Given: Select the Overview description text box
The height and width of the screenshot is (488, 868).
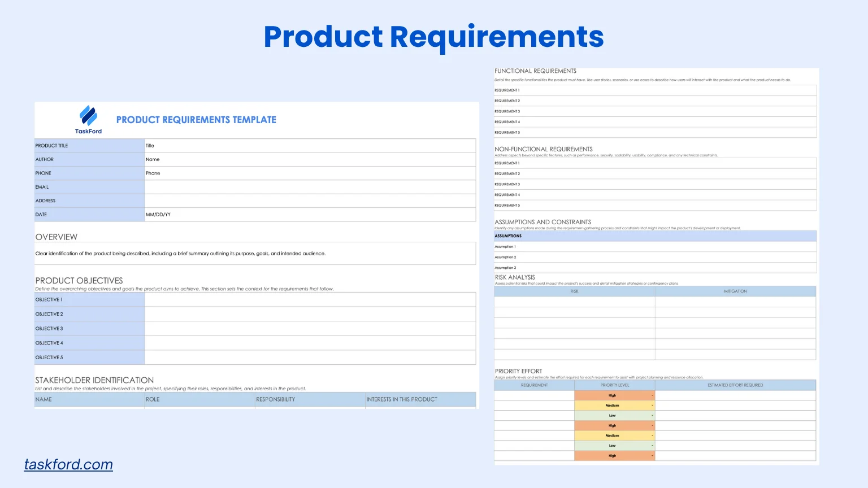Looking at the screenshot, I should click(255, 254).
